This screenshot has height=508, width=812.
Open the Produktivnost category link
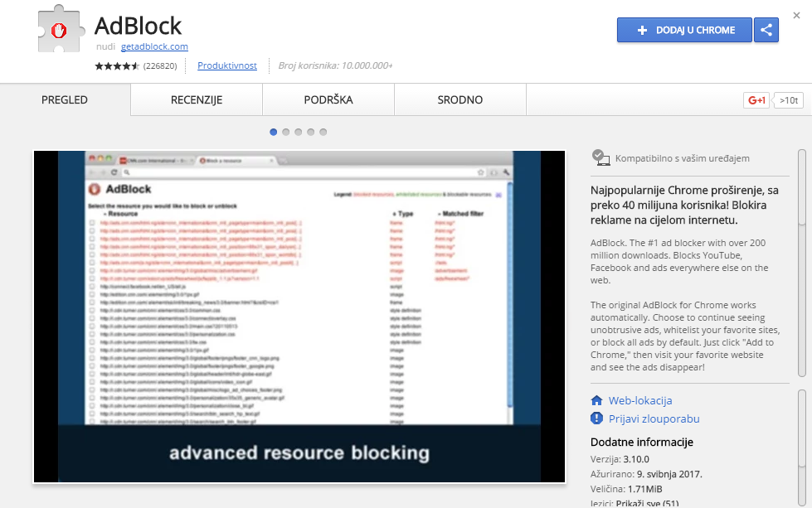point(226,65)
